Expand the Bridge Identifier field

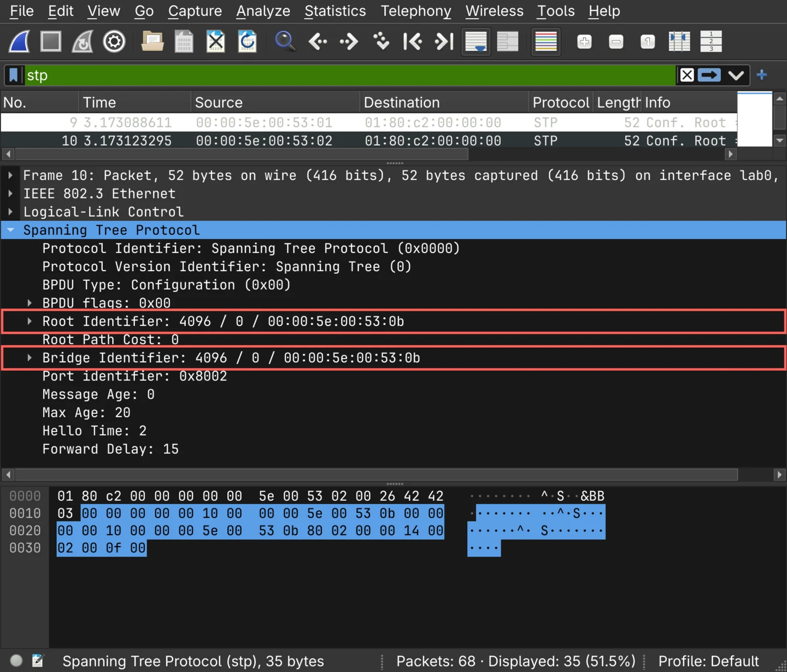30,358
